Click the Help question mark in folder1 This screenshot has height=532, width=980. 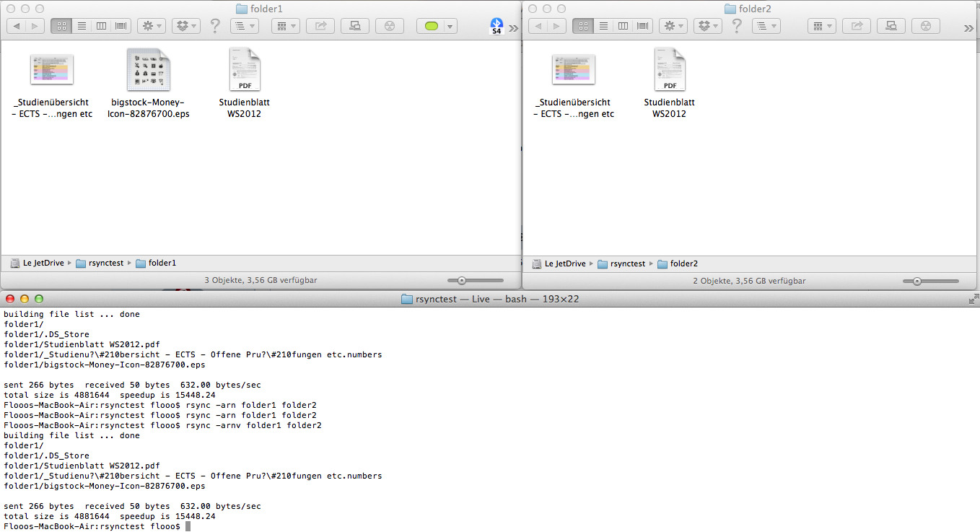(215, 26)
